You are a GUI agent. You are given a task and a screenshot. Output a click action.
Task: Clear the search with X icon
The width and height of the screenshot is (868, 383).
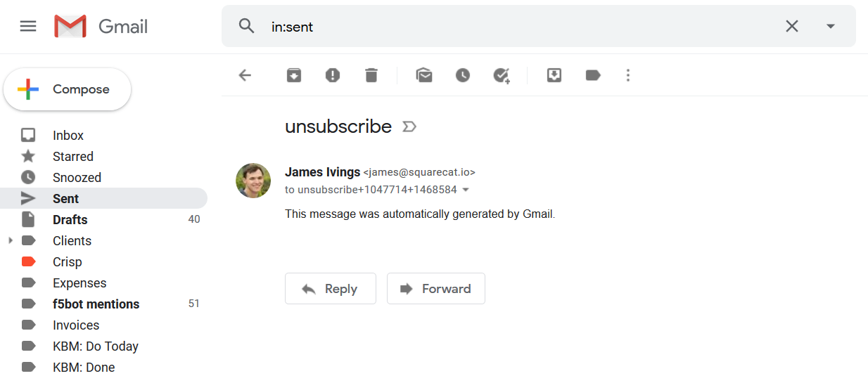click(x=792, y=27)
